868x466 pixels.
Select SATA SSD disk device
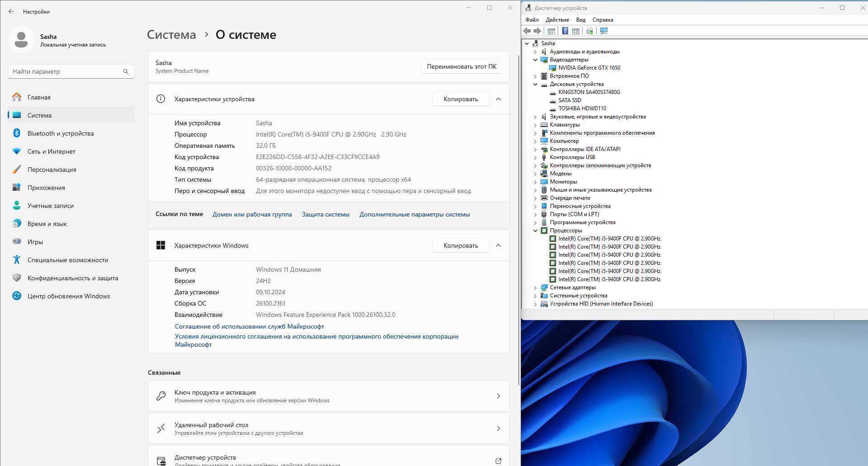point(569,100)
